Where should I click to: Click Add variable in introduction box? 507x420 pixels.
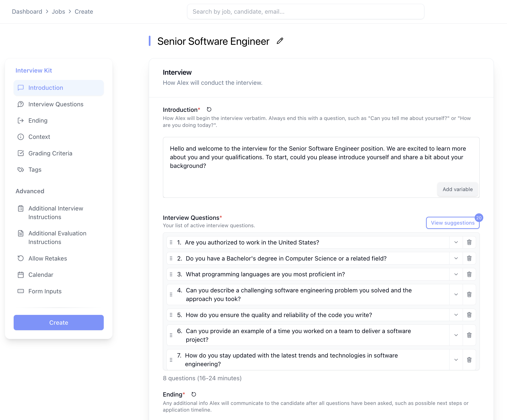(x=457, y=189)
